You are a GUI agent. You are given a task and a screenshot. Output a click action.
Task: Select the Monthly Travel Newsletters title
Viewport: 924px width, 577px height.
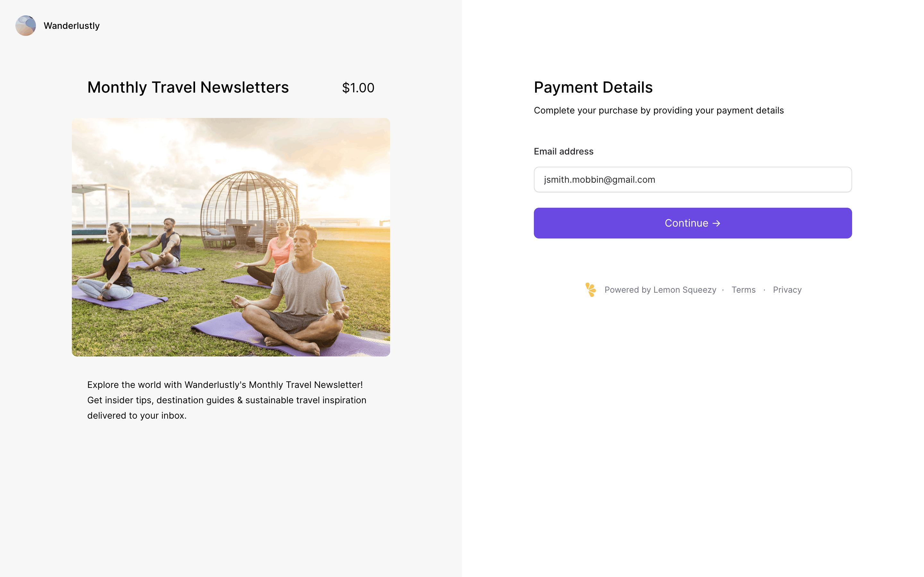[x=188, y=88]
